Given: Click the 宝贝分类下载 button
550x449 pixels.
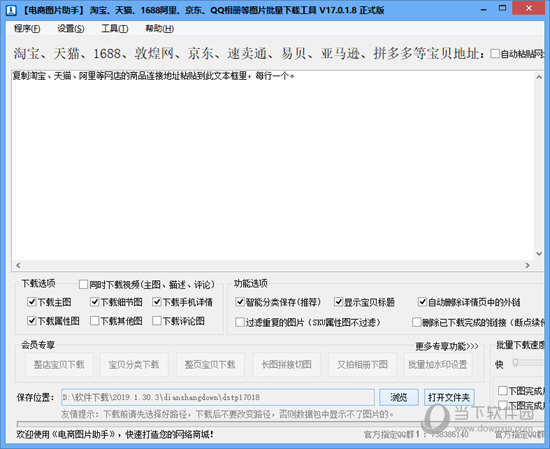Looking at the screenshot, I should pos(134,365).
